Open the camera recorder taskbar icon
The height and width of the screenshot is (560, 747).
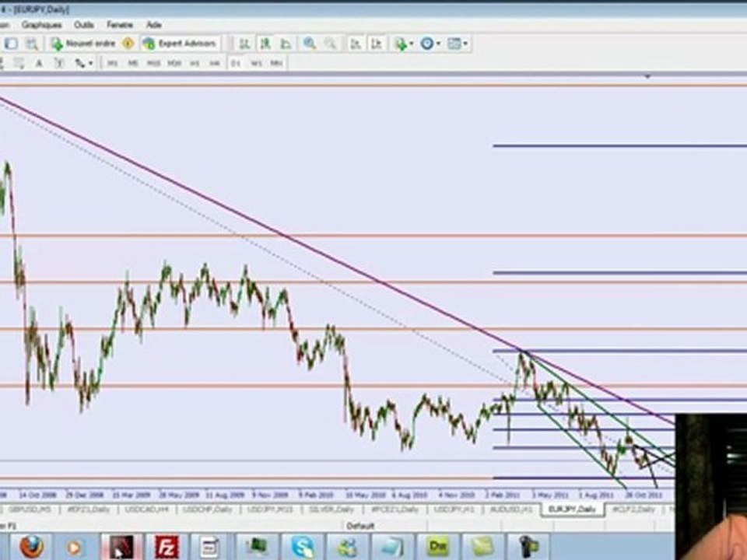pos(528,547)
